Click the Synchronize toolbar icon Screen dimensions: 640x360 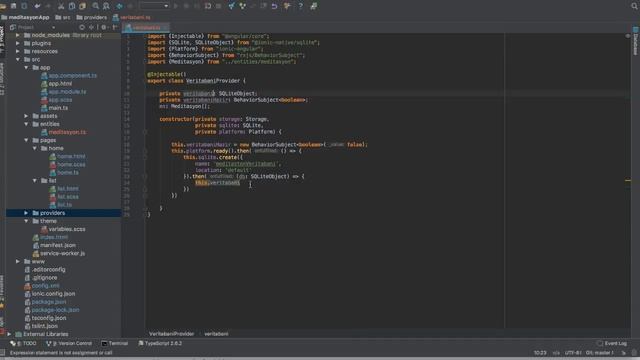24,6
